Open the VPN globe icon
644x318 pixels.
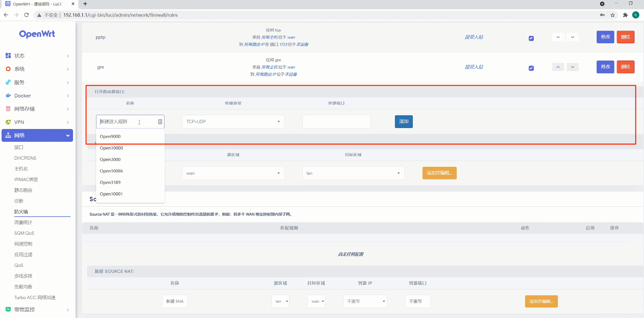tap(8, 122)
